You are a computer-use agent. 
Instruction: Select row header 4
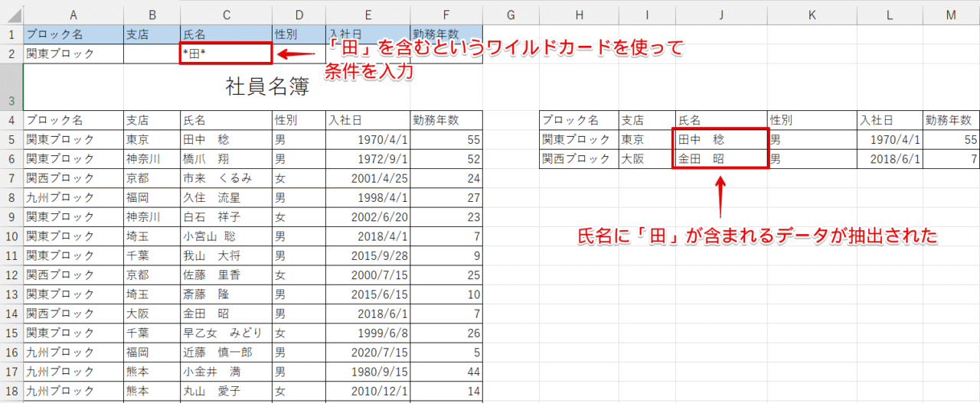pos(11,120)
